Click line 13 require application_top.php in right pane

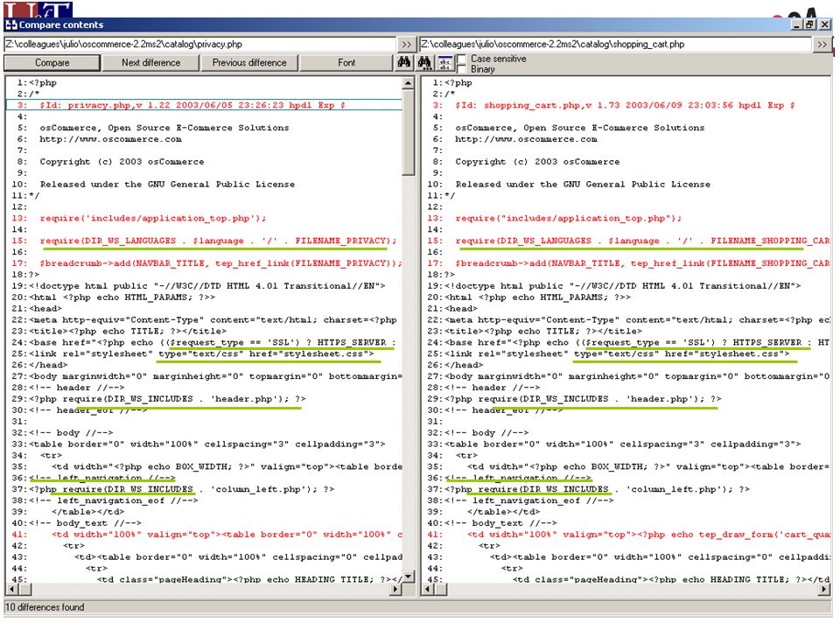point(626,218)
